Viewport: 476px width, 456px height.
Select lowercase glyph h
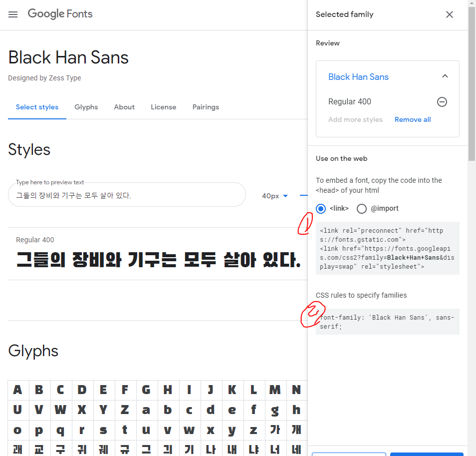(x=296, y=410)
